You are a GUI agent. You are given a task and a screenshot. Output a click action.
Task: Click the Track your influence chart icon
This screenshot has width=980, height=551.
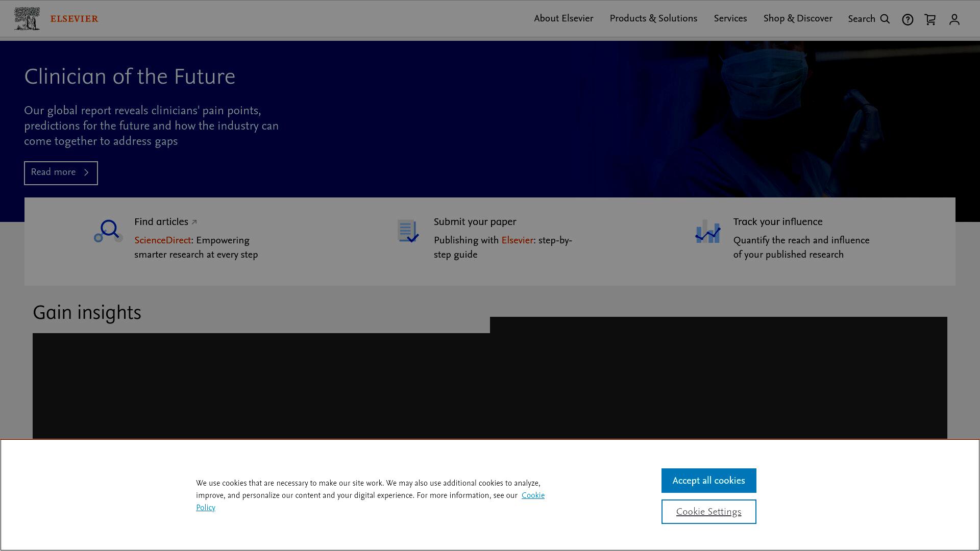tap(707, 231)
